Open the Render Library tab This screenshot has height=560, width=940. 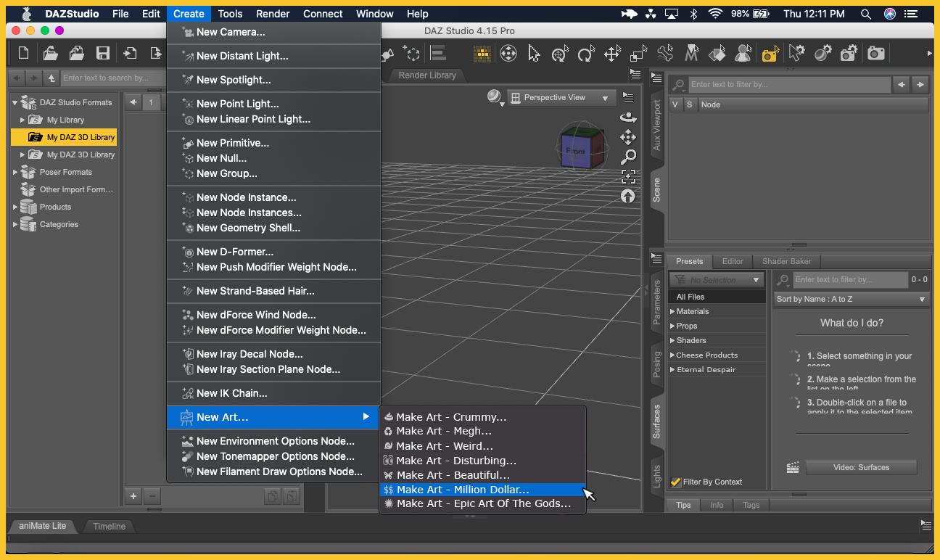(x=427, y=75)
